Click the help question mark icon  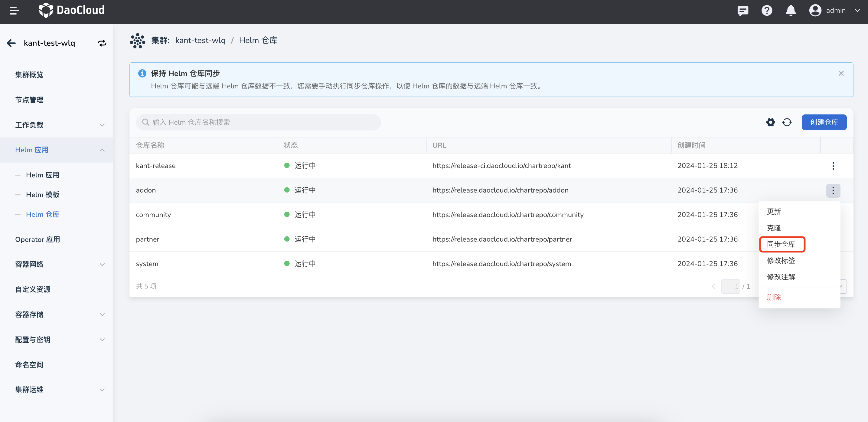coord(767,11)
